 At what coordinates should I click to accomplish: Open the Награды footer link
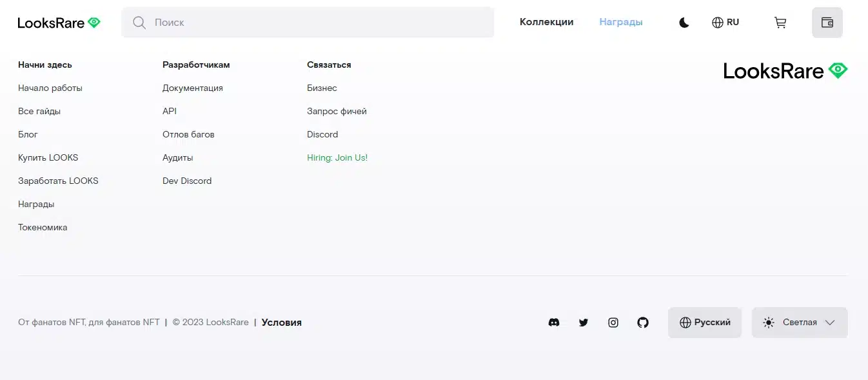pos(36,205)
